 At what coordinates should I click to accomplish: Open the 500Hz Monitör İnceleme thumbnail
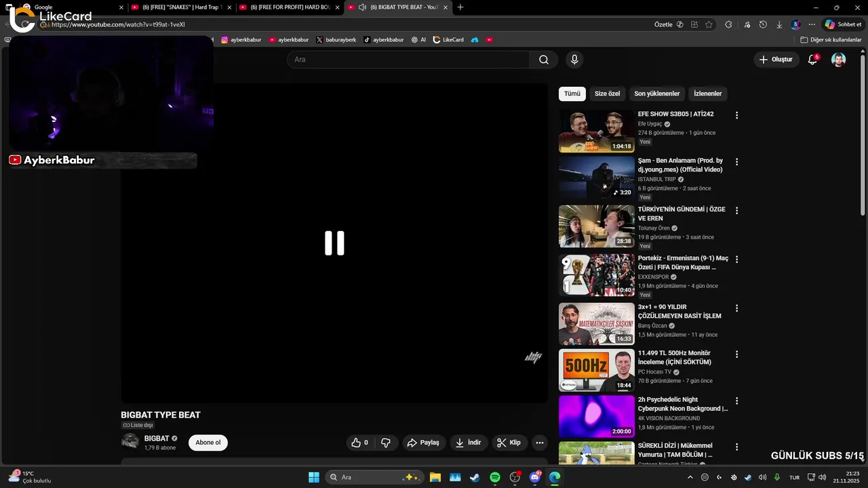pos(597,370)
